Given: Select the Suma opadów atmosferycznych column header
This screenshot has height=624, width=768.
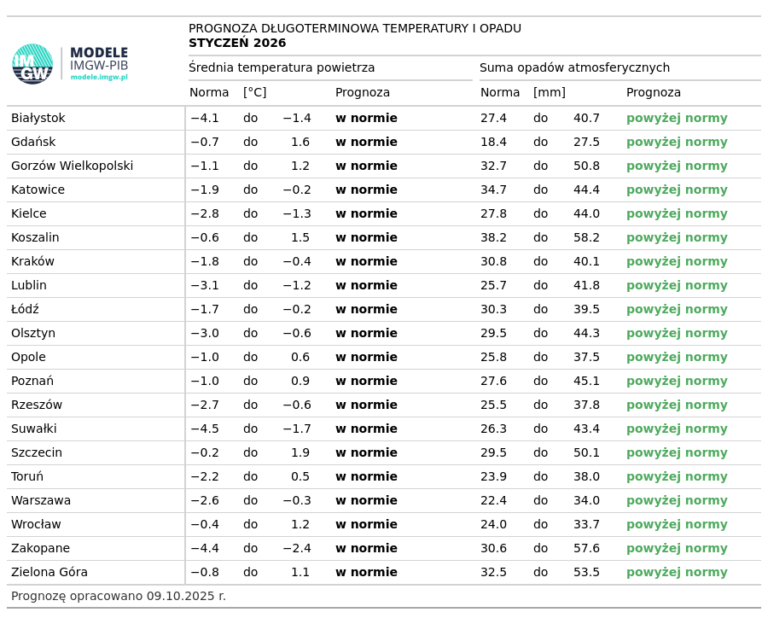Looking at the screenshot, I should click(574, 68).
